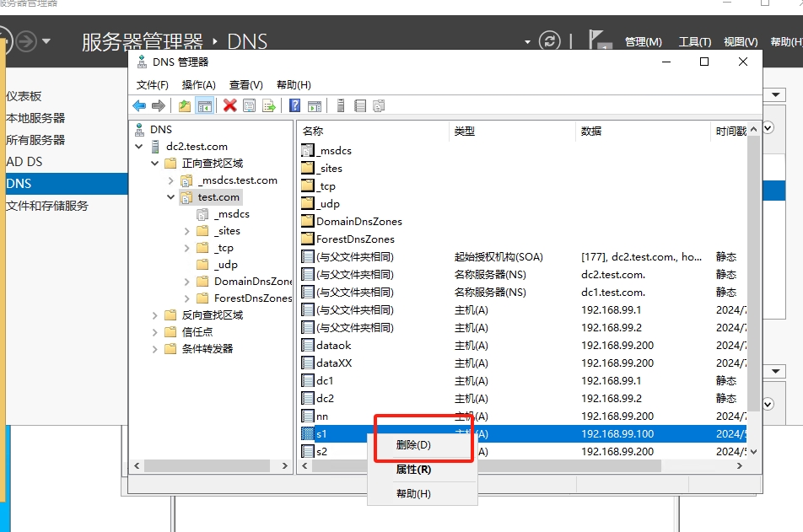This screenshot has width=803, height=532.
Task: Toggle the show/hide console tree icon
Action: tap(204, 106)
